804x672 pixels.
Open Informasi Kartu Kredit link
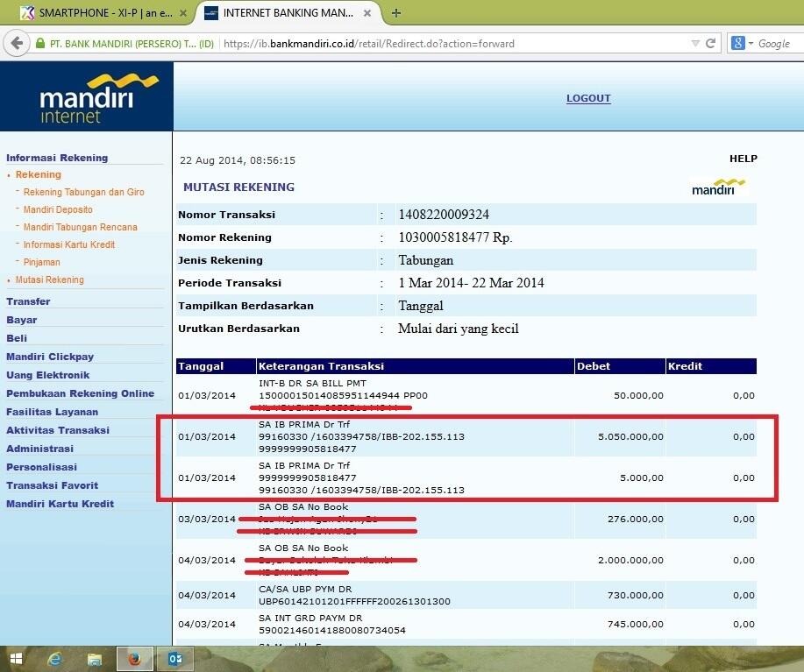pos(68,244)
